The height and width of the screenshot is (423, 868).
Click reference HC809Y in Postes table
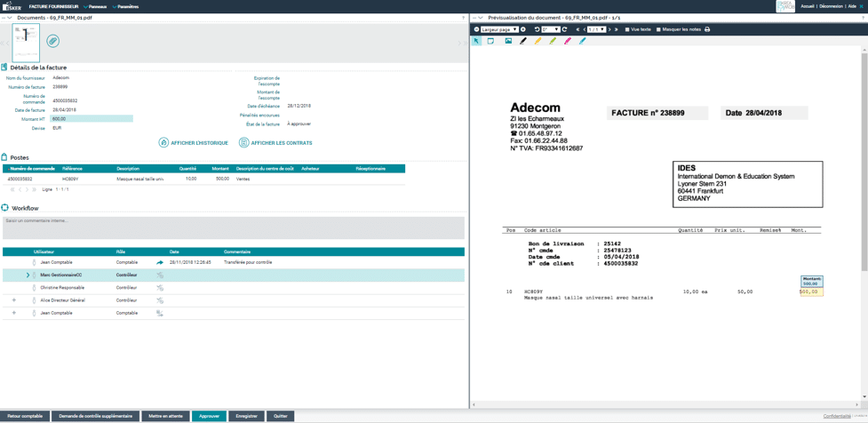(70, 179)
